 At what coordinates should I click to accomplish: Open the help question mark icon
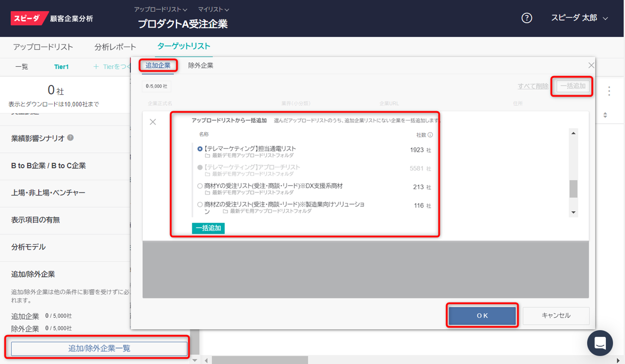(527, 18)
